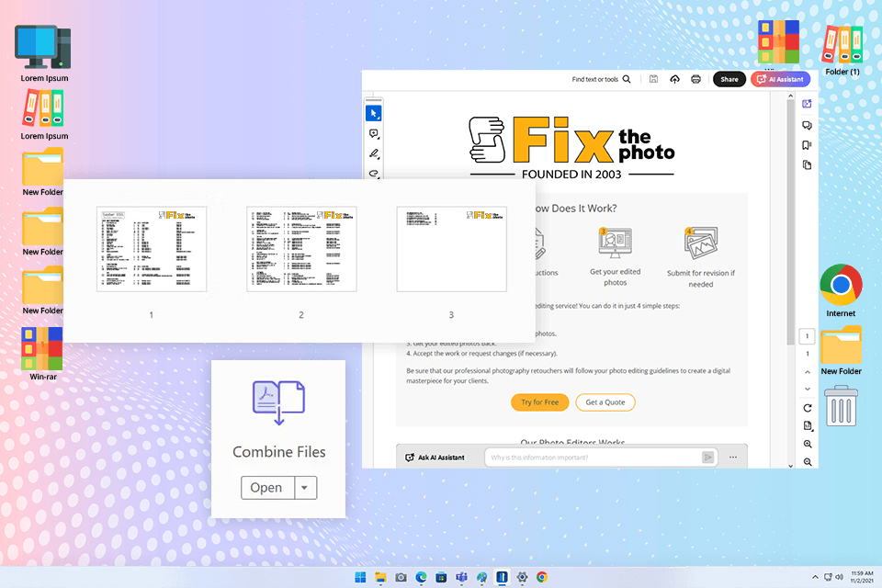882x588 pixels.
Task: Open Microsoft Teams from the taskbar
Action: point(461,577)
